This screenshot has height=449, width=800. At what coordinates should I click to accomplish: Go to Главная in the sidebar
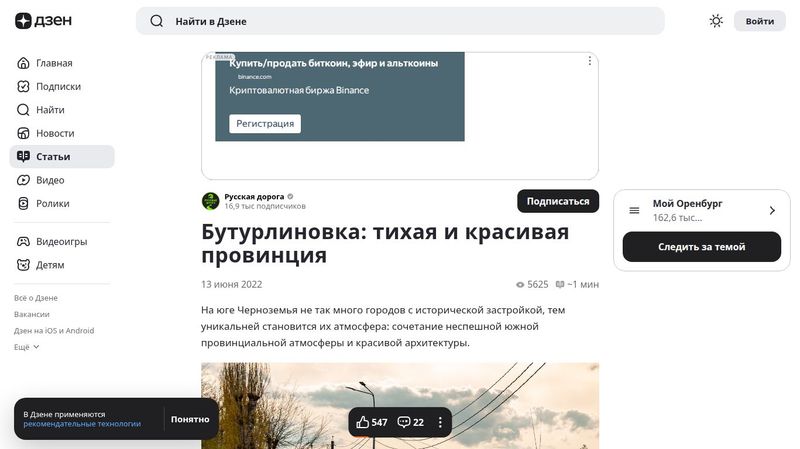54,63
